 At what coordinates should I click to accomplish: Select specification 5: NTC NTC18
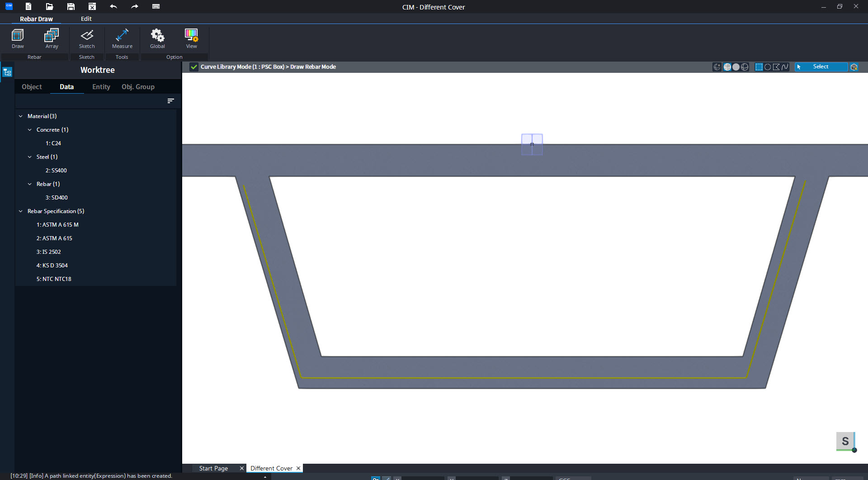54,279
